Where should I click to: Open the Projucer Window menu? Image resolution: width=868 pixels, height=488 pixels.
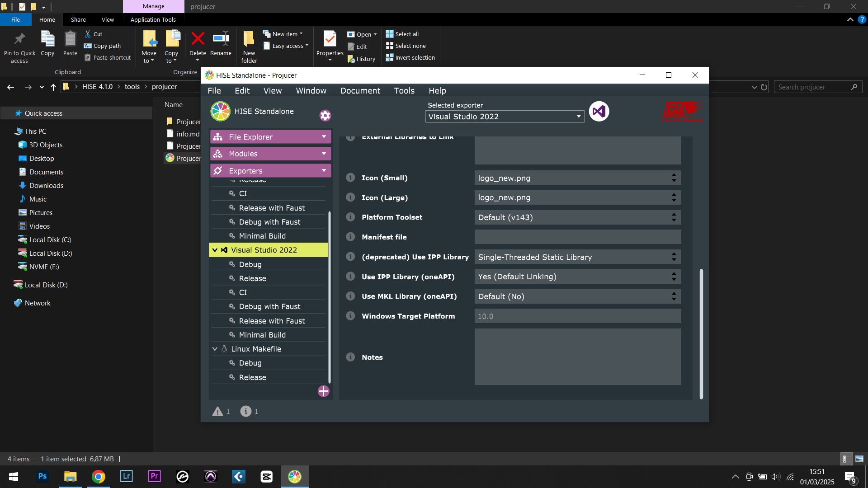pos(311,90)
